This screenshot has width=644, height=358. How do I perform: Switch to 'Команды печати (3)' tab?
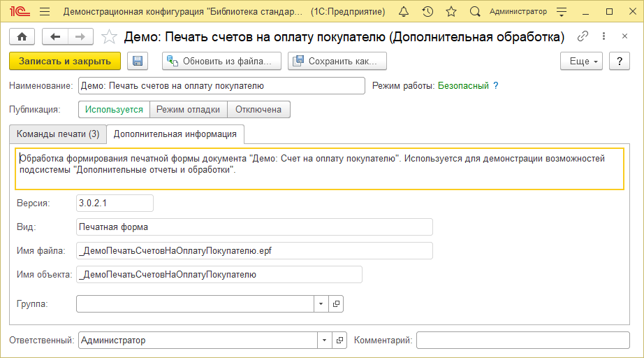coord(58,134)
